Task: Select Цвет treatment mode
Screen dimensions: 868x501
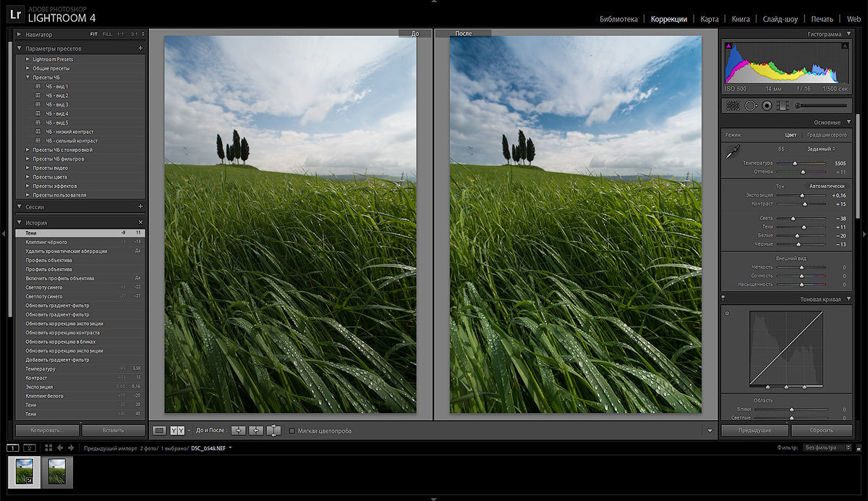Action: coord(791,135)
